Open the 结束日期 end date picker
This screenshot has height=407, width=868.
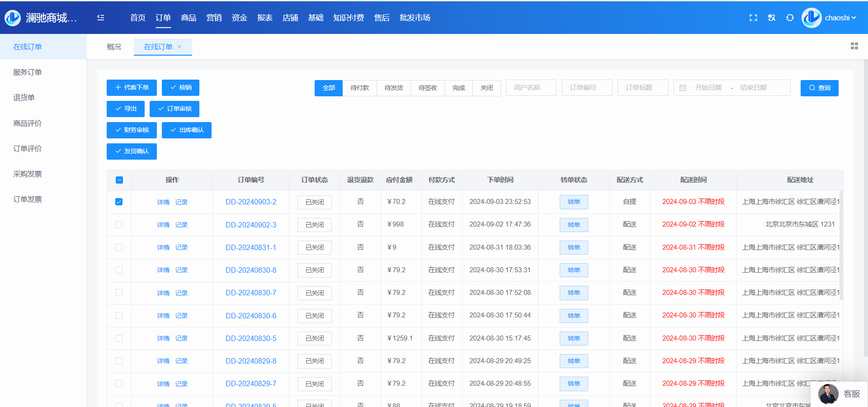point(753,88)
